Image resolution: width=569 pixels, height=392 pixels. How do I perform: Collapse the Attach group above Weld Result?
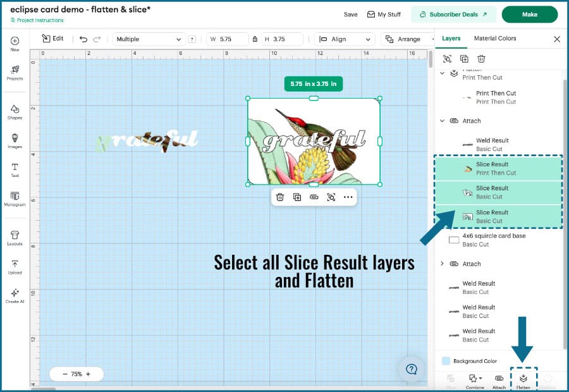point(442,121)
